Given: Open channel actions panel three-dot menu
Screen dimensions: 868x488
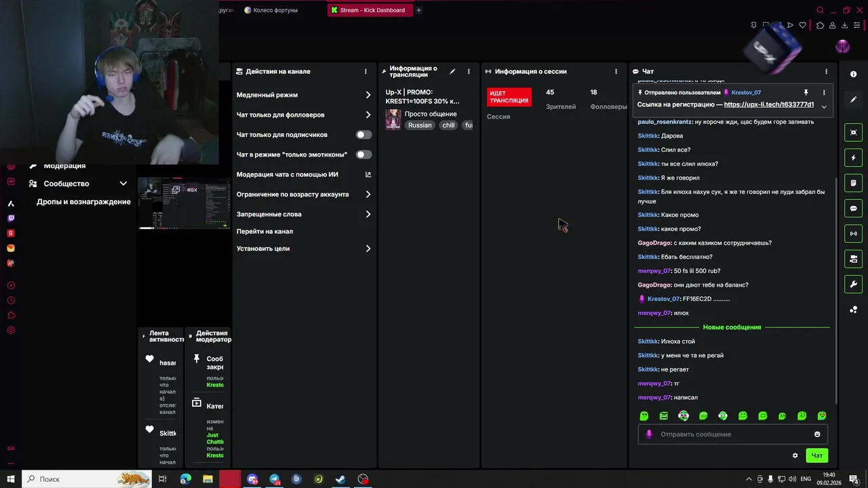Looking at the screenshot, I should (x=366, y=71).
